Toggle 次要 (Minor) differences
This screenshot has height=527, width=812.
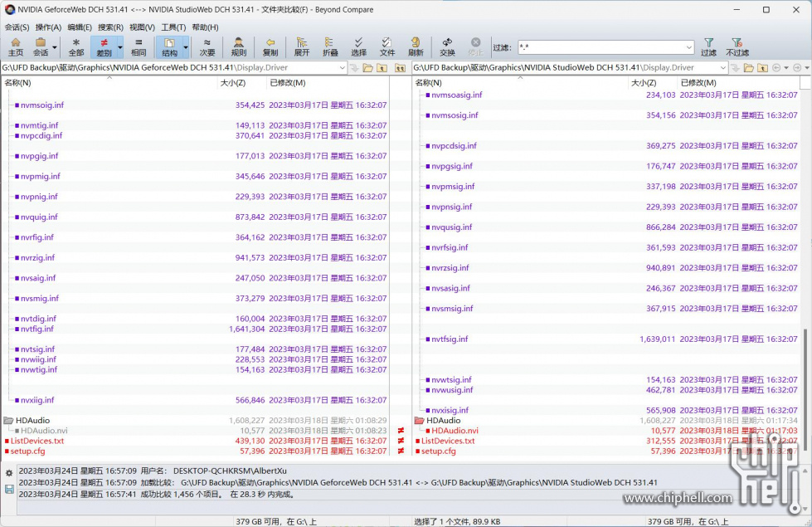click(x=207, y=47)
